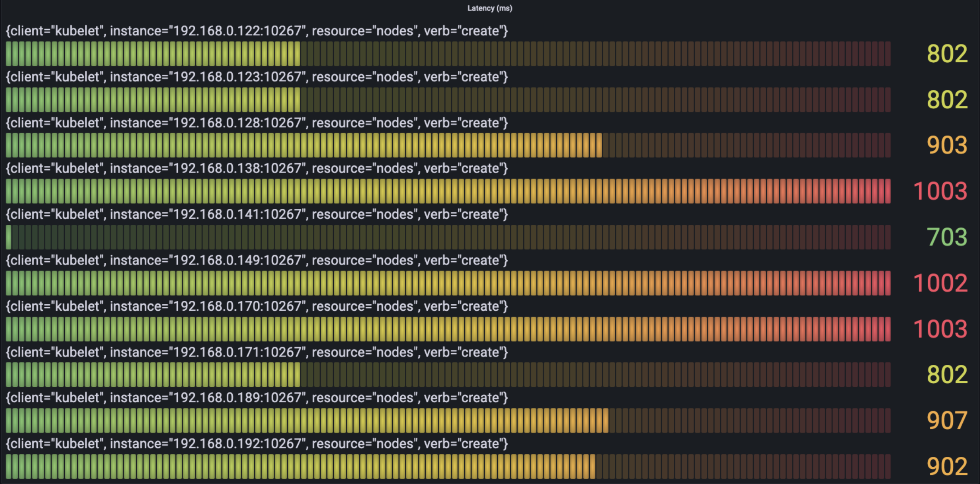This screenshot has height=484, width=980.
Task: Click the full red gauge bar for 192.168.0.138
Action: [x=448, y=191]
